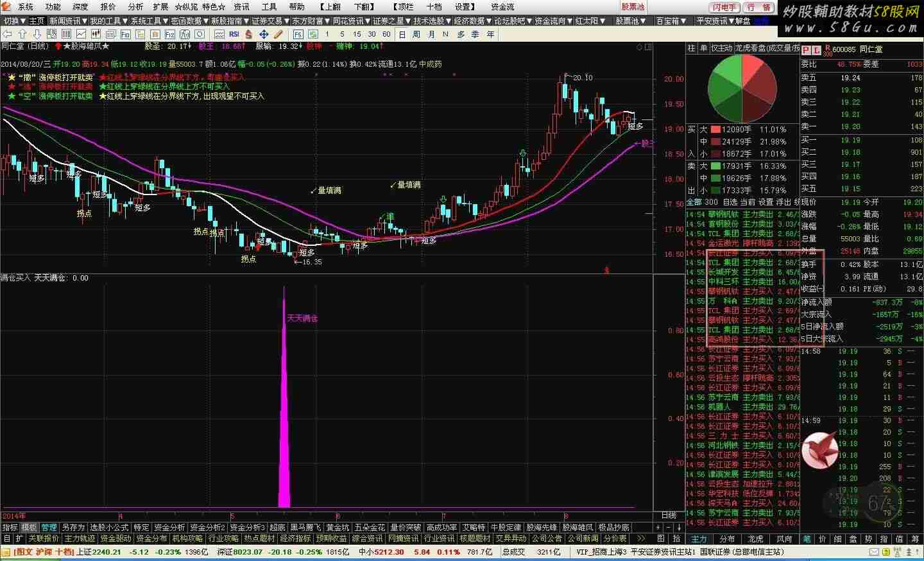Viewport: 924px width, 561px height.
Task: Expand the 切换 dropdown
Action: [15, 21]
